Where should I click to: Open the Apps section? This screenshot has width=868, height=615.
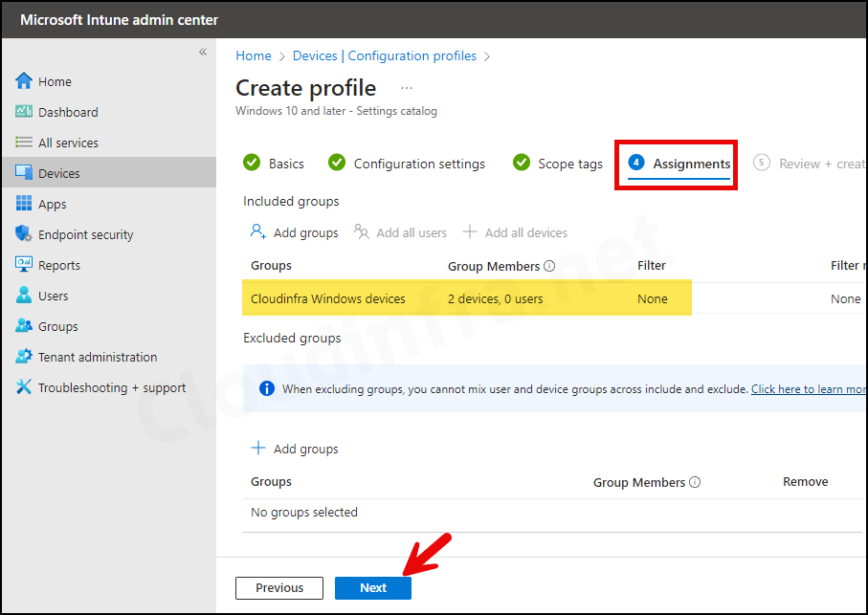point(53,204)
